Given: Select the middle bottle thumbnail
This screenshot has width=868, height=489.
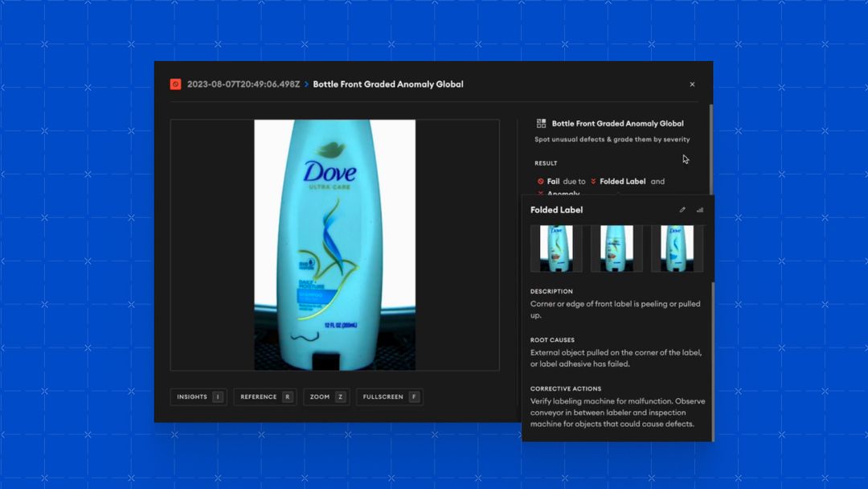Looking at the screenshot, I should pos(616,248).
